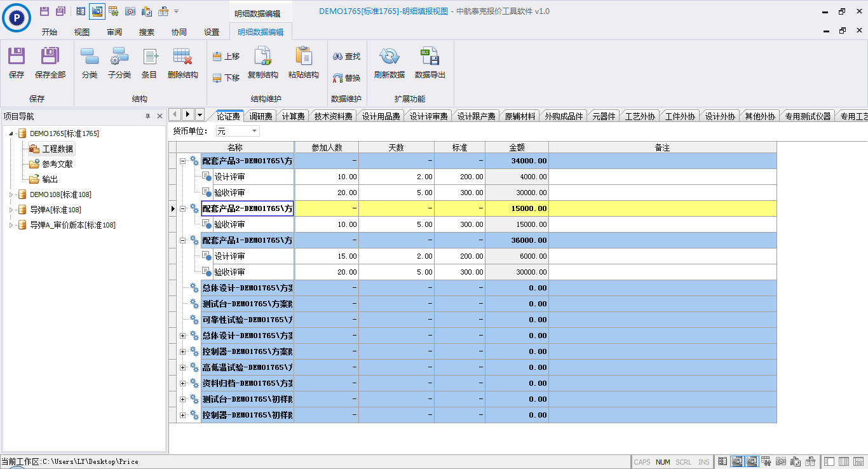Switch to the 计算费 sheet tab
868x469 pixels.
point(294,116)
